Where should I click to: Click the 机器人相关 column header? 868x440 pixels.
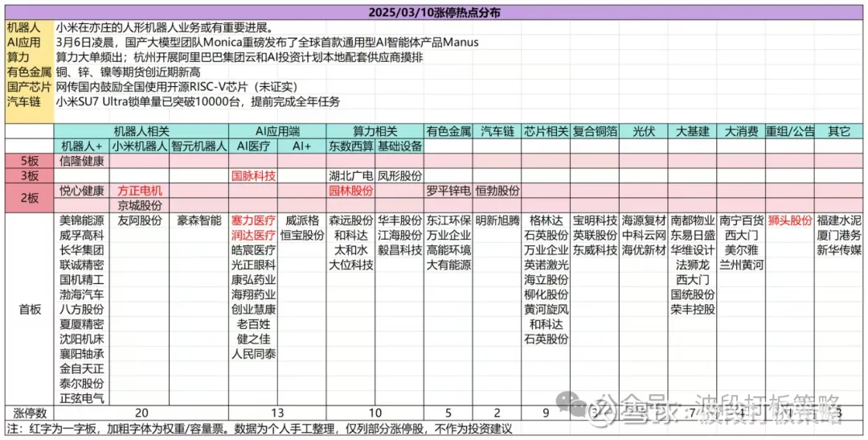click(141, 131)
